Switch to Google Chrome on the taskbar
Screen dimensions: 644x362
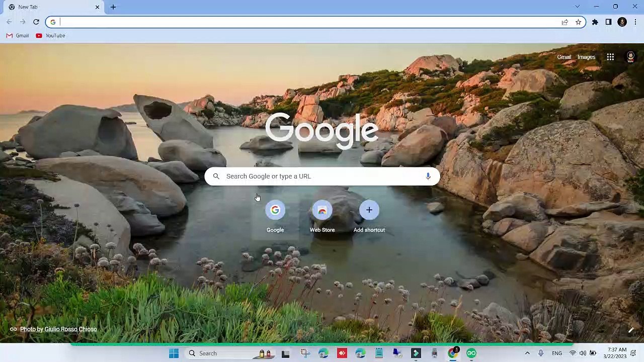click(452, 353)
